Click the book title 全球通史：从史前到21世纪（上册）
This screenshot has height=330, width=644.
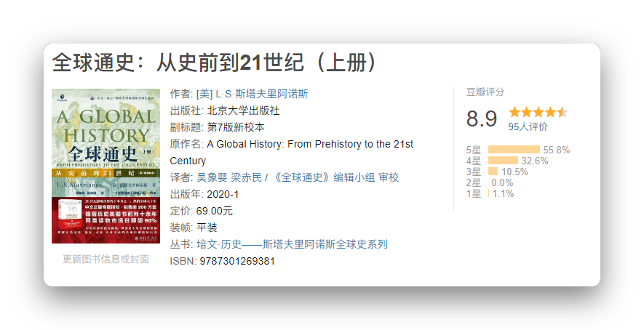click(x=215, y=63)
